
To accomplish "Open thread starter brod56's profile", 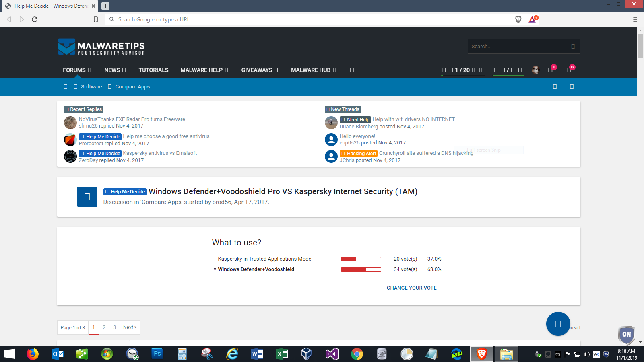I will [x=222, y=202].
